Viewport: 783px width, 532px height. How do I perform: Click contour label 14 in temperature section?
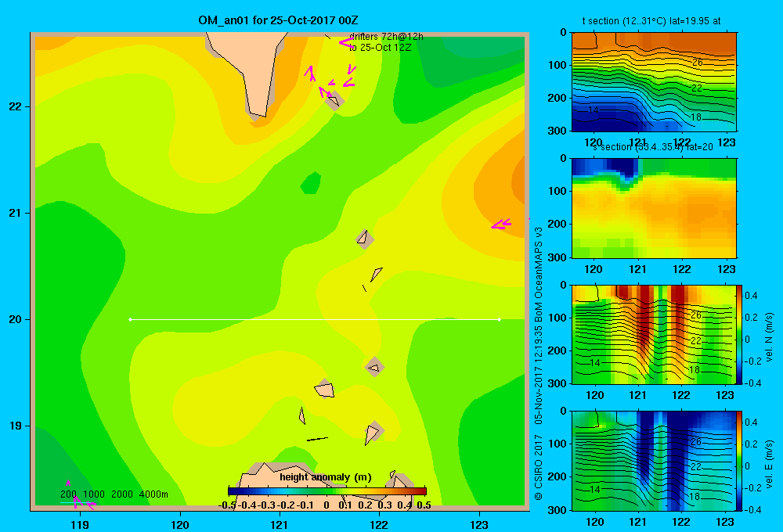[593, 110]
